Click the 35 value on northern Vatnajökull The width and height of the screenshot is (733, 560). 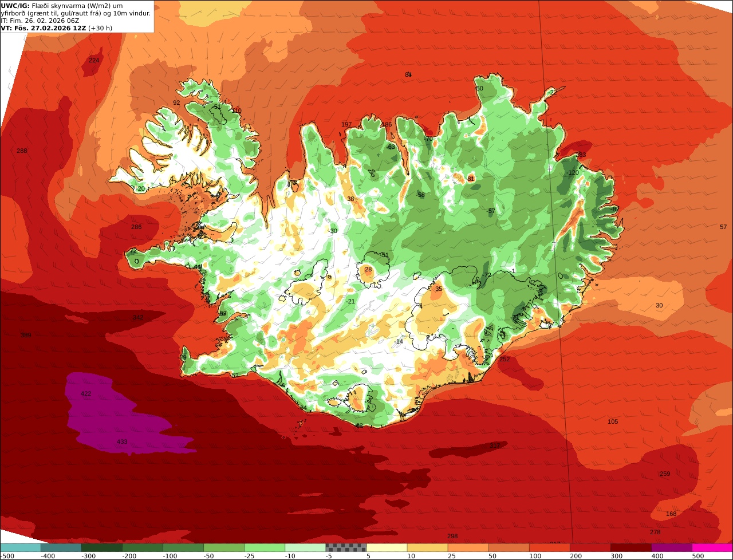click(x=439, y=289)
